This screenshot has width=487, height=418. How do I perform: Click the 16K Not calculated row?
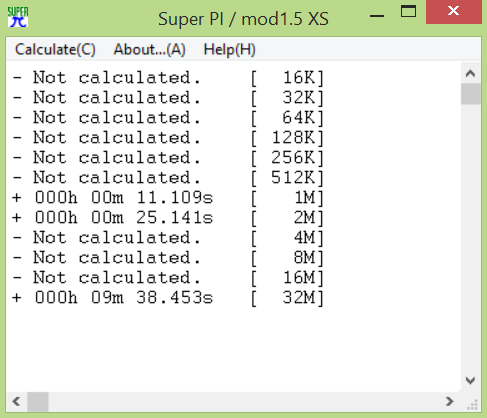click(x=168, y=78)
